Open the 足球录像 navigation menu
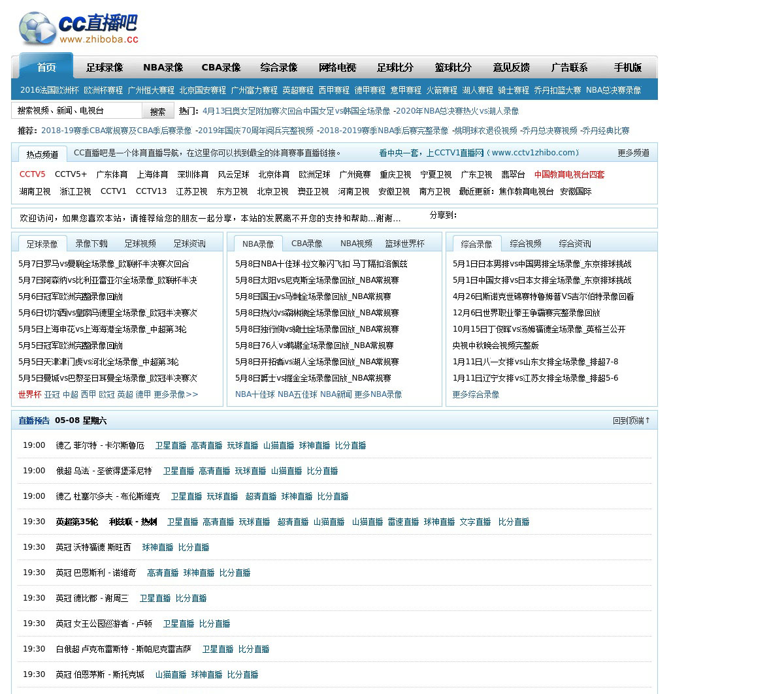Image resolution: width=784 pixels, height=694 pixels. click(105, 67)
